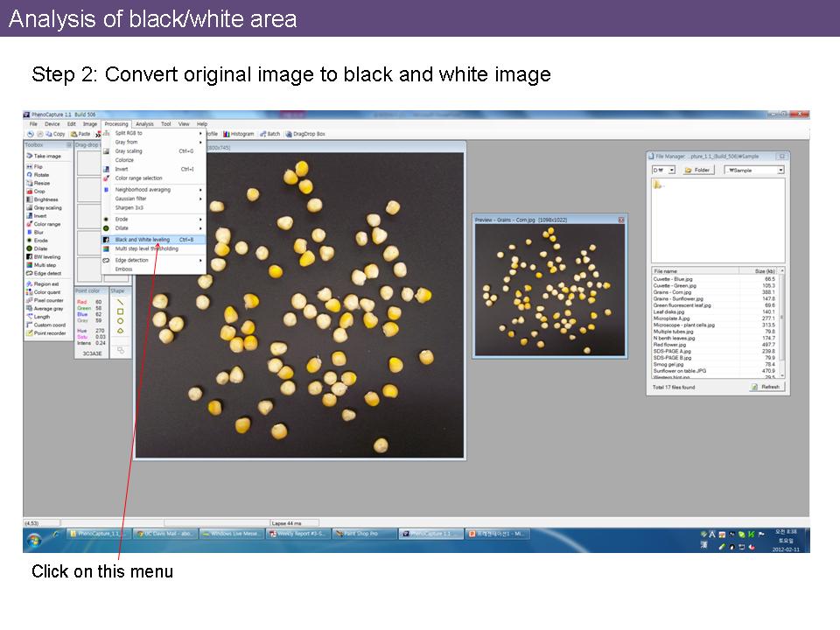Screen dimensions: 840x630
Task: Choose the Crop tool in Toolbox
Action: (39, 191)
